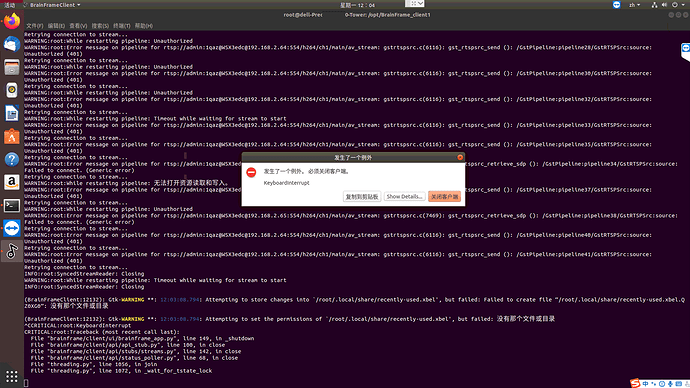Screen dimensions: 690x388
Task: Click the first 'INFO:root:SyncedStreamReader: Closing' line
Action: pos(84,274)
